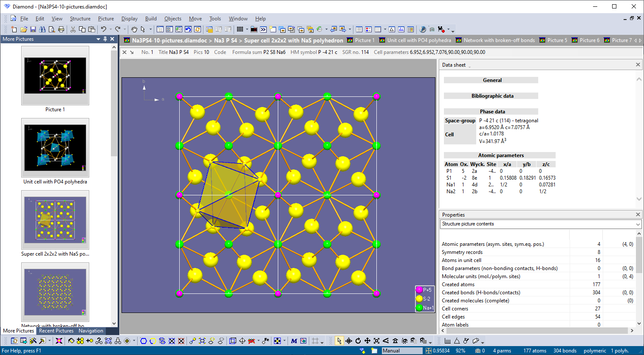Screen dimensions: 644x355
Task: Click the M text-labels icon in bottom toolbar
Action: (x=294, y=341)
